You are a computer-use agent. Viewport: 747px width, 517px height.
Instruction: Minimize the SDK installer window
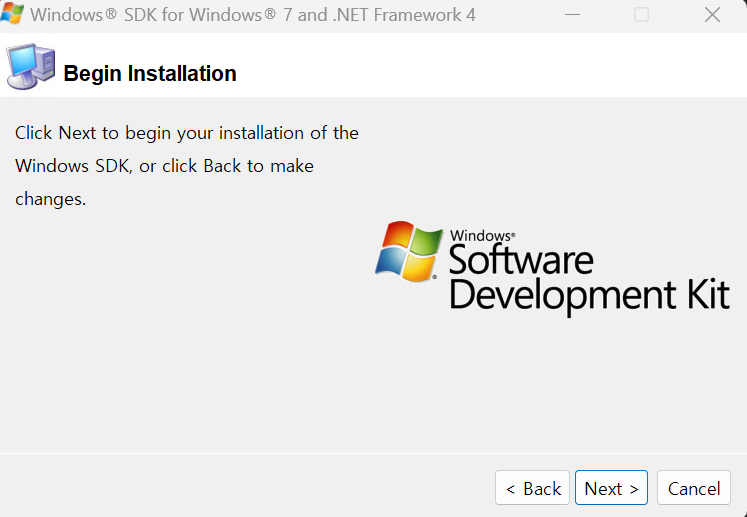(572, 15)
